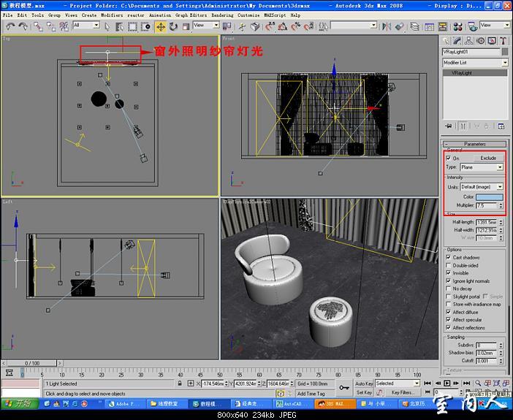Click the light Color swatch

489,197
